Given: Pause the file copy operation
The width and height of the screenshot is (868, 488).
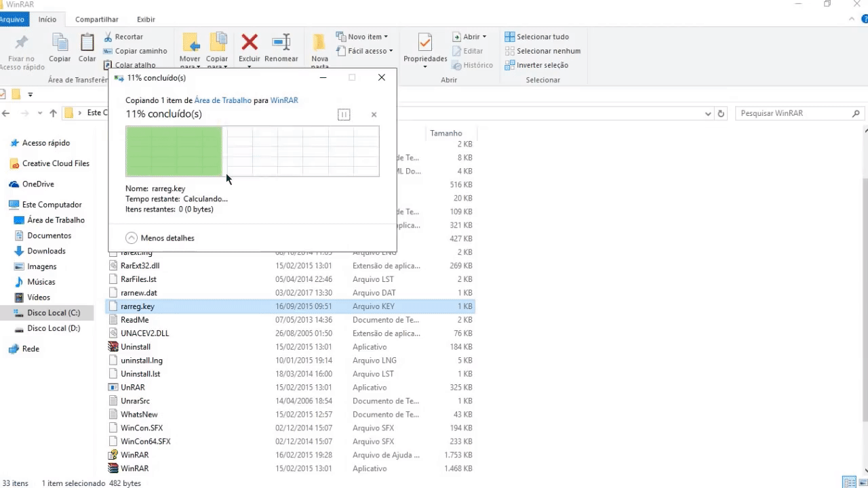Looking at the screenshot, I should click(344, 115).
